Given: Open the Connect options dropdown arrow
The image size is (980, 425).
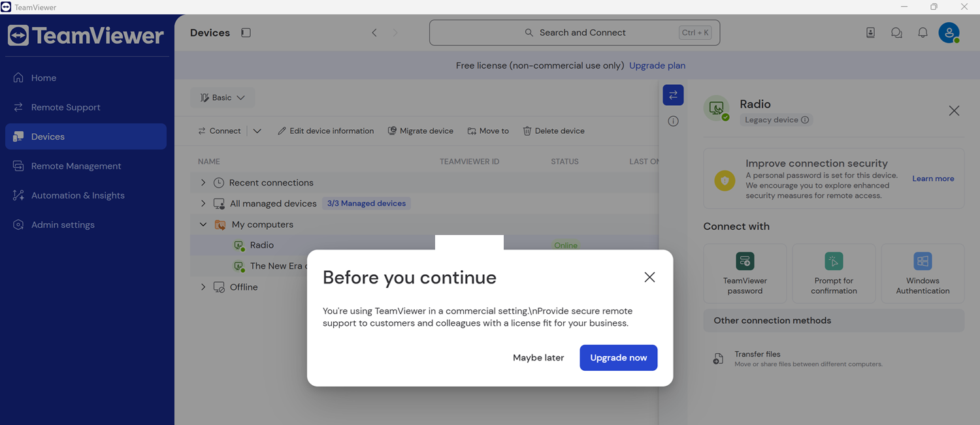Looking at the screenshot, I should point(257,131).
